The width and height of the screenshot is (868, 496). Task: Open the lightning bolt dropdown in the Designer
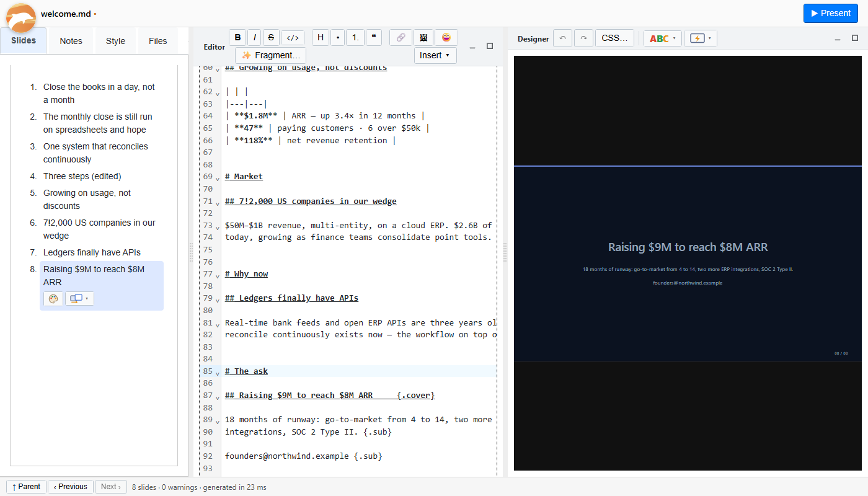[x=701, y=38]
